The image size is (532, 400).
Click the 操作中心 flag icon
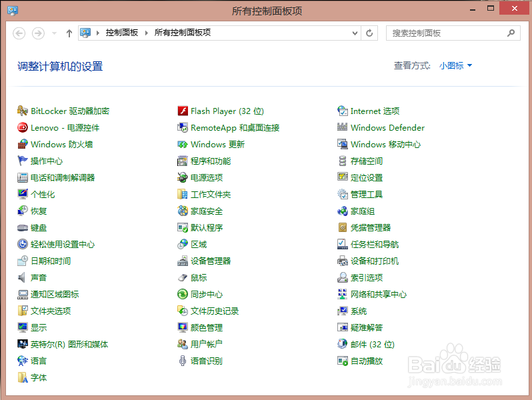coord(23,161)
